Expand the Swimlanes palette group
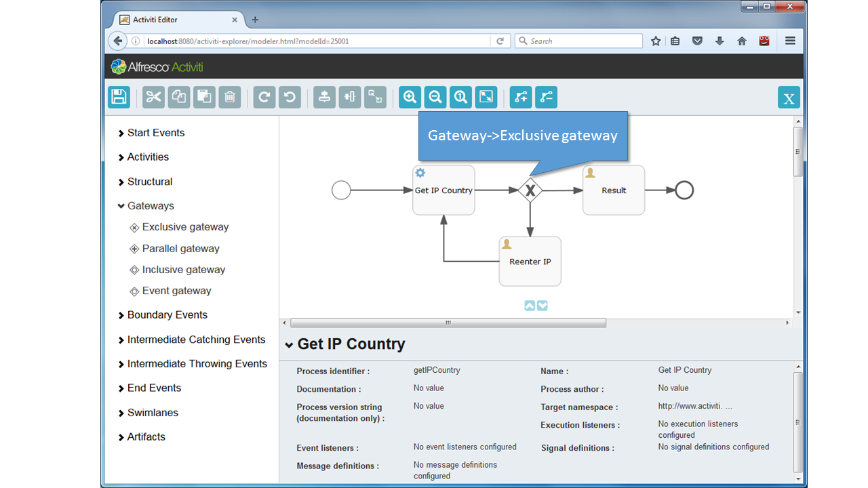 (x=148, y=413)
